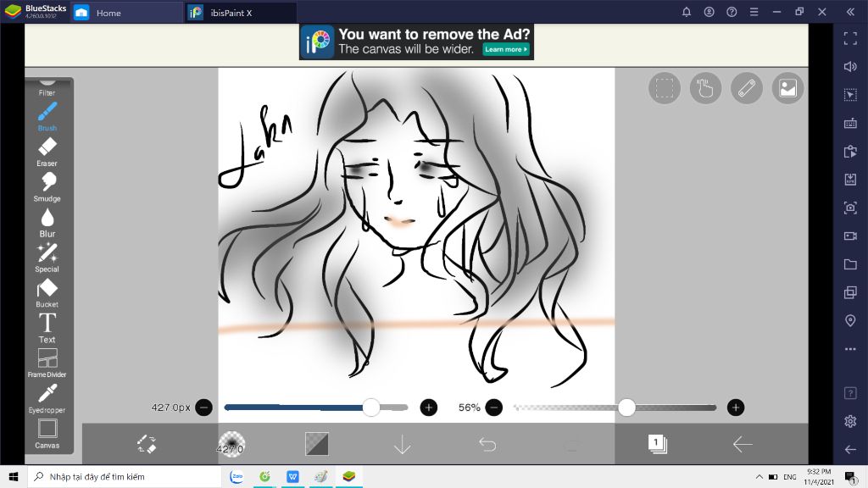Open the material image icon
Screen dimensions: 868x488
tap(787, 88)
